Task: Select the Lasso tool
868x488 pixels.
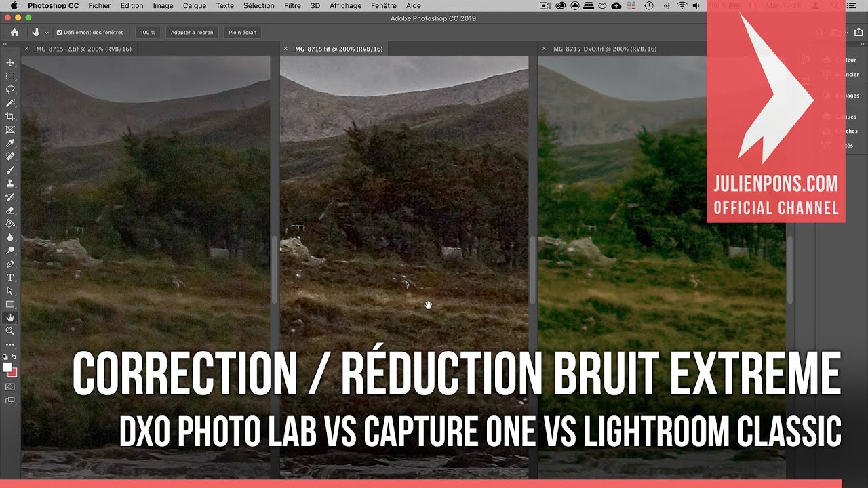Action: point(10,89)
